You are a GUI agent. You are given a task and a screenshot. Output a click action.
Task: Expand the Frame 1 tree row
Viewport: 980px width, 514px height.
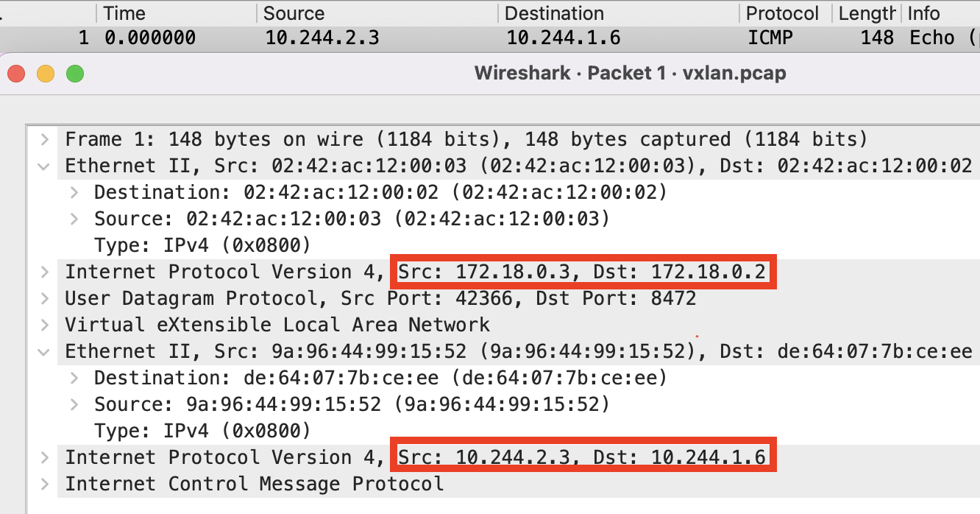click(45, 139)
